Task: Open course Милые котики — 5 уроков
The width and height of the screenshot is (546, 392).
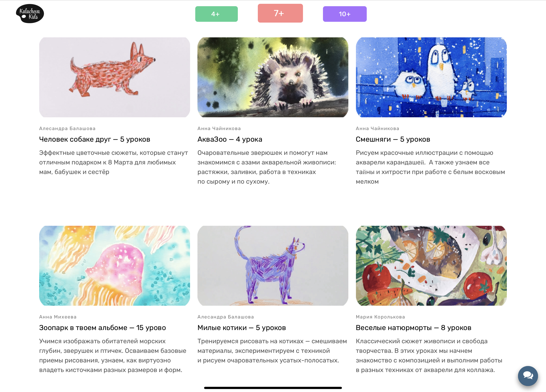Action: (241, 327)
